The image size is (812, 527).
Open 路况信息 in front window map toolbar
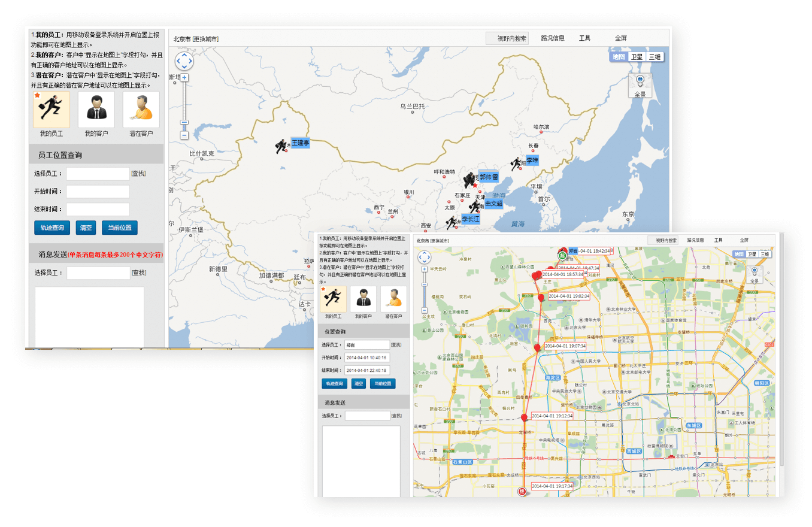pos(695,240)
